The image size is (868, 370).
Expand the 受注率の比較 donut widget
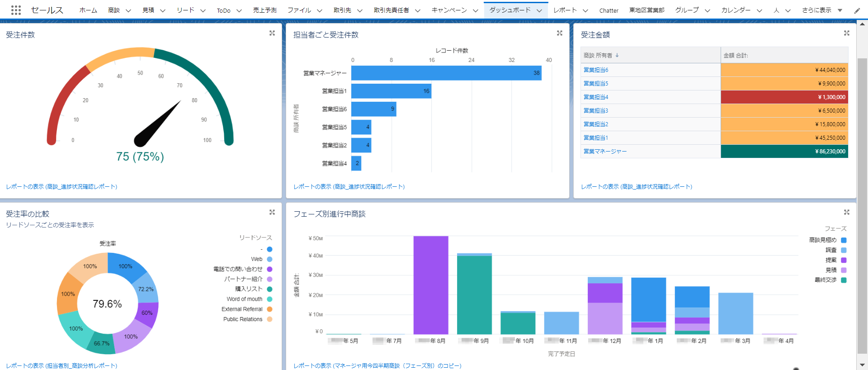(x=272, y=212)
